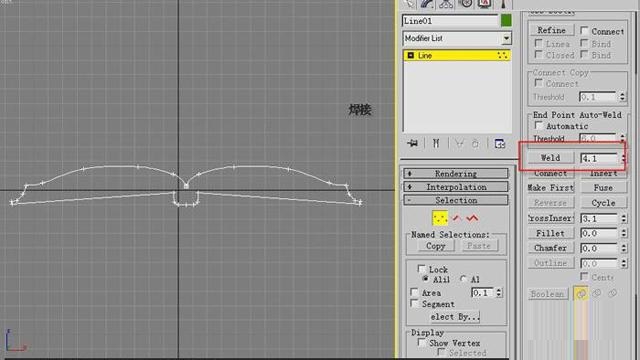Click the Refine button
This screenshot has width=640, height=360.
tap(551, 30)
